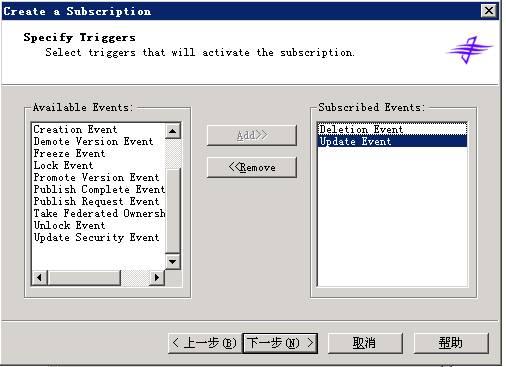
Task: Select Unlock Event in Available Events
Action: pyautogui.click(x=99, y=225)
